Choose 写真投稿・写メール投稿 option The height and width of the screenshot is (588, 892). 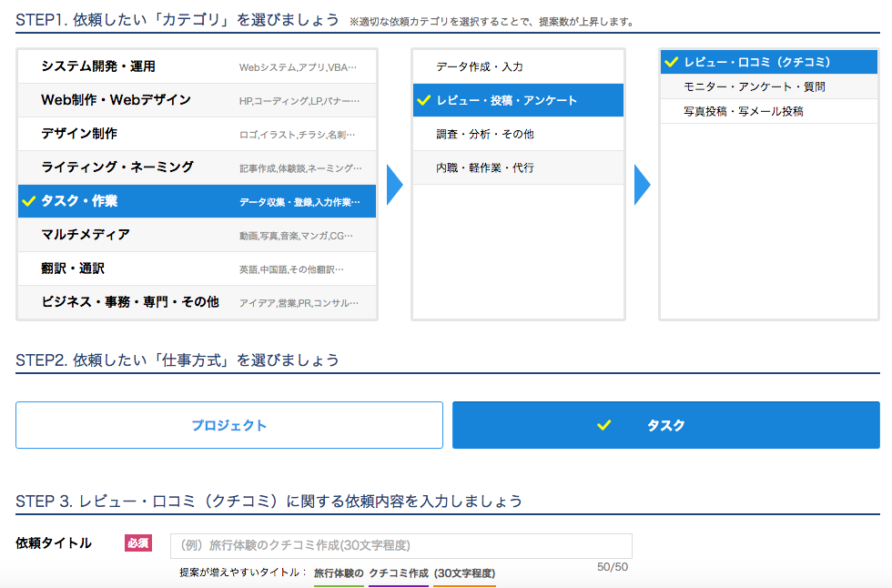[769, 111]
